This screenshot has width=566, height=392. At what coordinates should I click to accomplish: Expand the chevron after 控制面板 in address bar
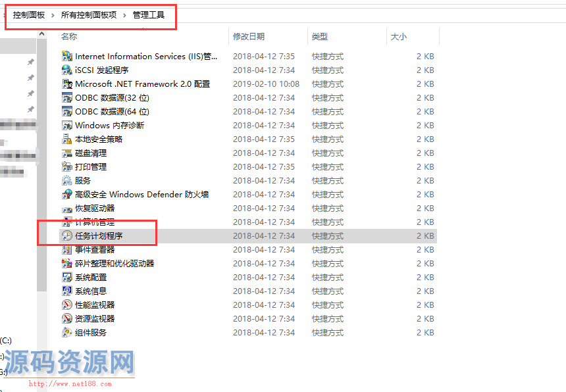53,15
